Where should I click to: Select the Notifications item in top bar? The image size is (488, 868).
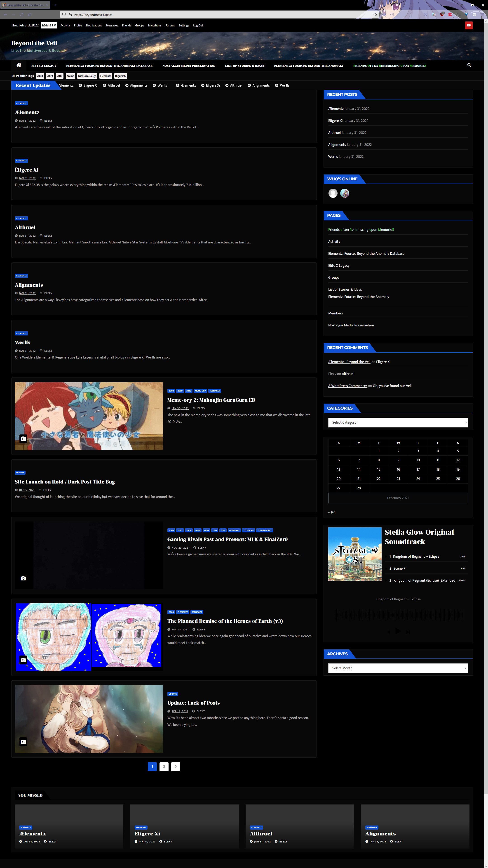point(94,26)
